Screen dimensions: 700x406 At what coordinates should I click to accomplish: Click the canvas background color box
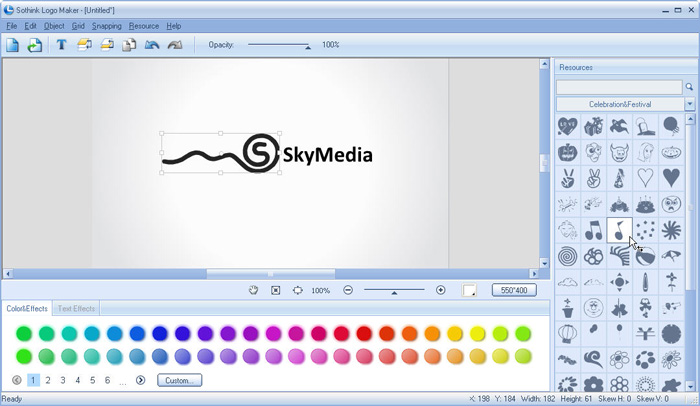tap(469, 290)
